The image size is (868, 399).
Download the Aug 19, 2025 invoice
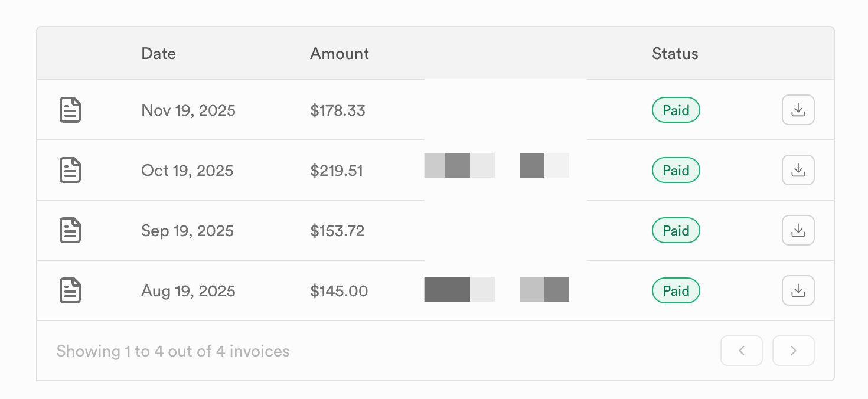coord(798,291)
